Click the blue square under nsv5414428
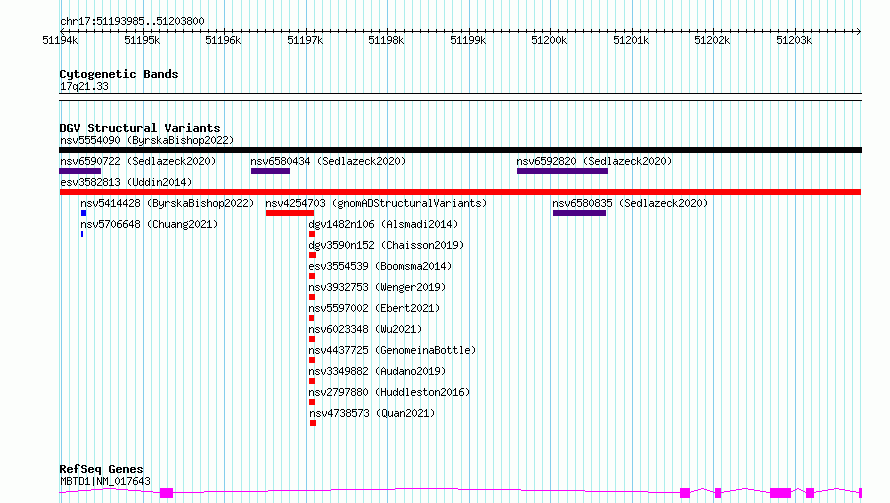This screenshot has width=890, height=503. pos(83,213)
